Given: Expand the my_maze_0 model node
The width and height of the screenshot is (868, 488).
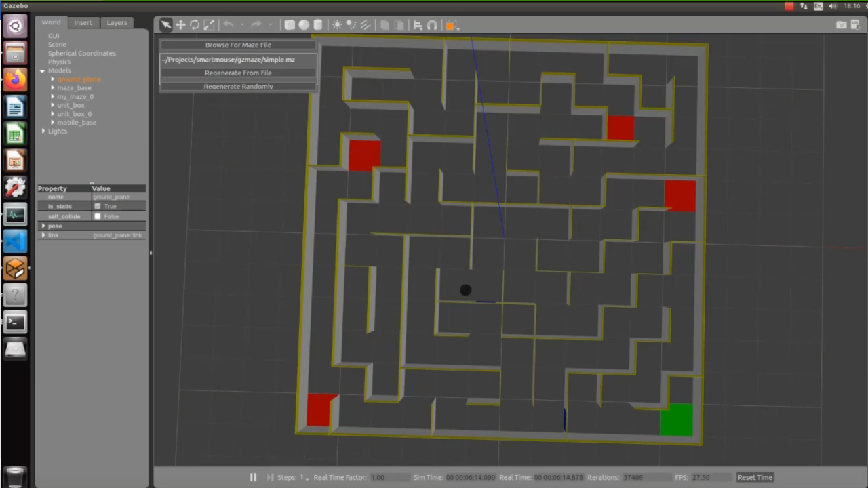Looking at the screenshot, I should [x=52, y=97].
